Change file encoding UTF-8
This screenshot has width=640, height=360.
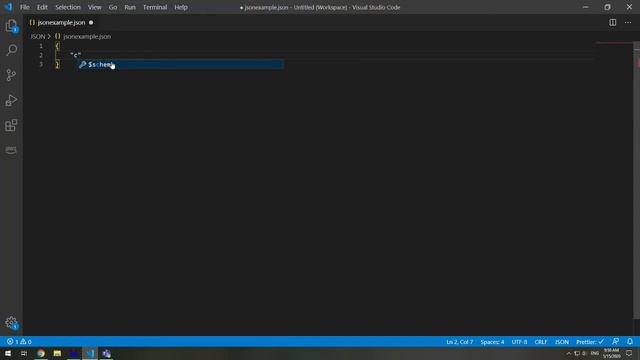[519, 342]
